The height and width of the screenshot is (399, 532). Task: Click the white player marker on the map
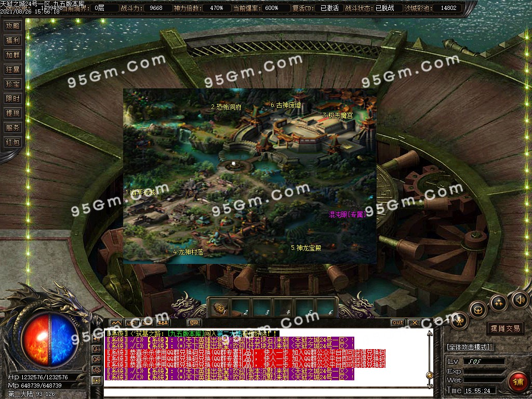pos(233,164)
